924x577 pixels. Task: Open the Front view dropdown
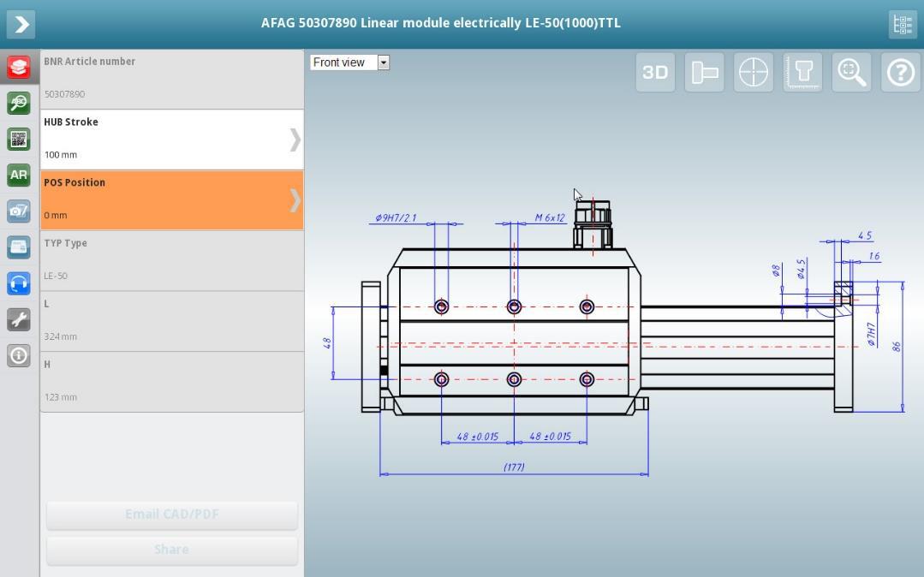(x=350, y=62)
